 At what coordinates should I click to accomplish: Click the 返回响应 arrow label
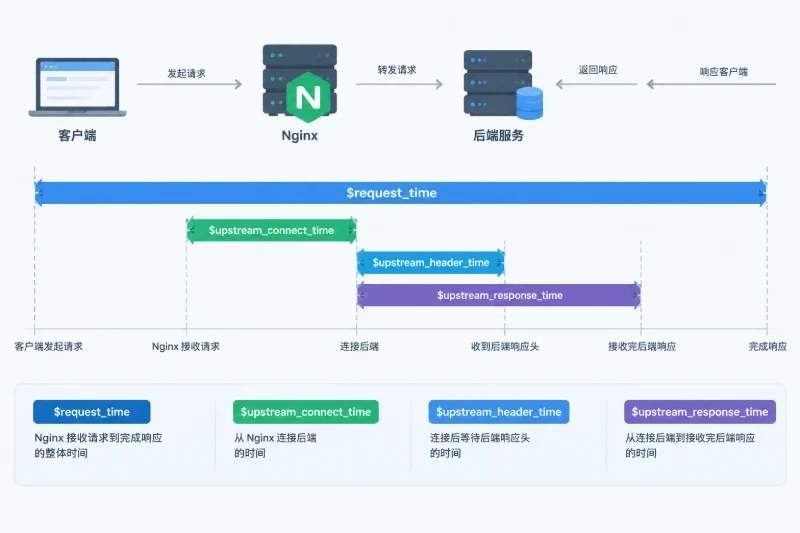click(x=598, y=70)
